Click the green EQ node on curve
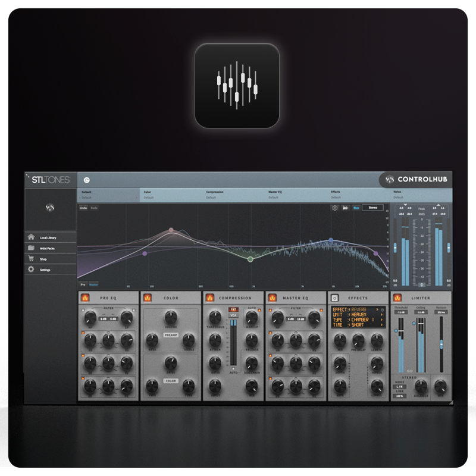The image size is (476, 476). tap(250, 259)
